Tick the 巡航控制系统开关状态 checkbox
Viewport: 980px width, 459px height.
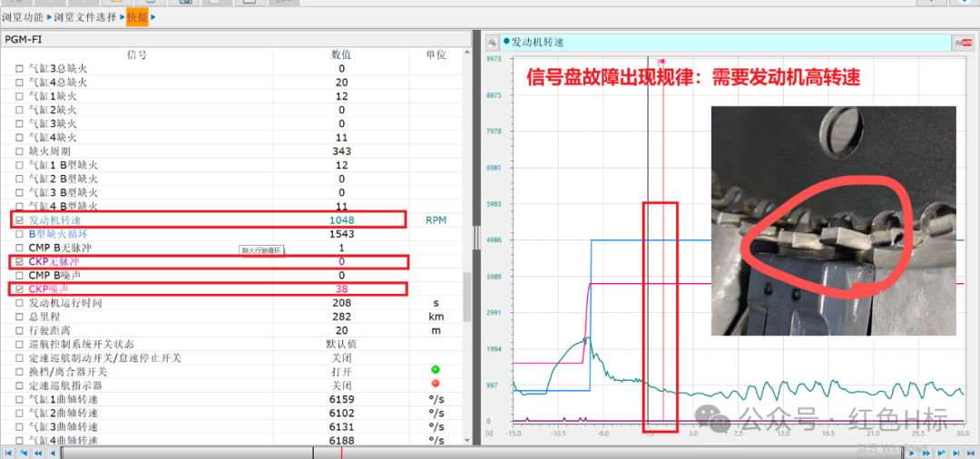(19, 344)
